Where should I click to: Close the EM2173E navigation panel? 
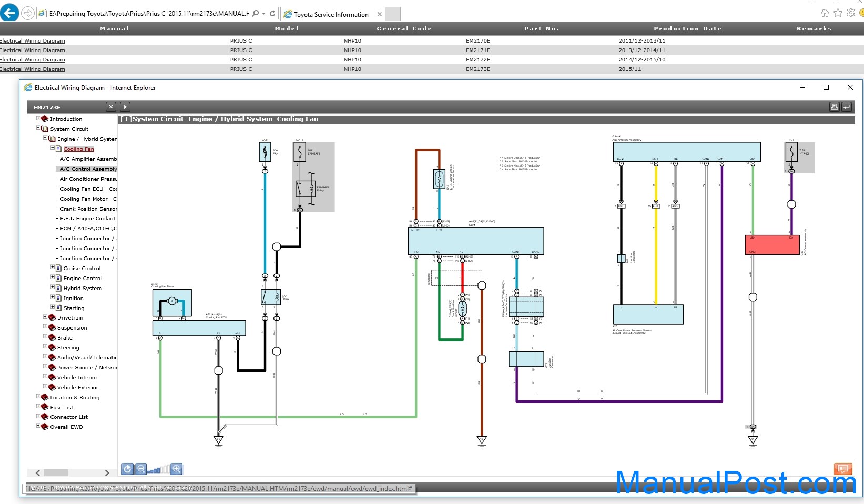110,107
